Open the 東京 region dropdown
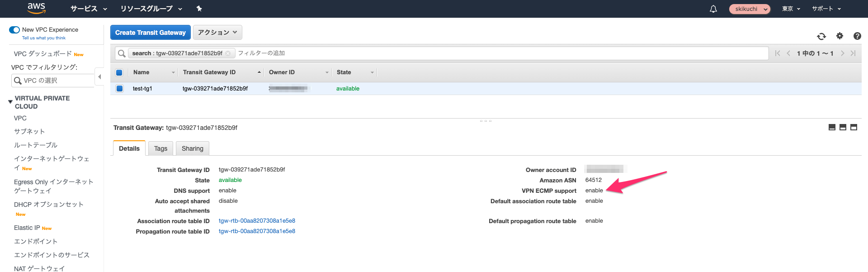The width and height of the screenshot is (868, 272). coord(791,9)
